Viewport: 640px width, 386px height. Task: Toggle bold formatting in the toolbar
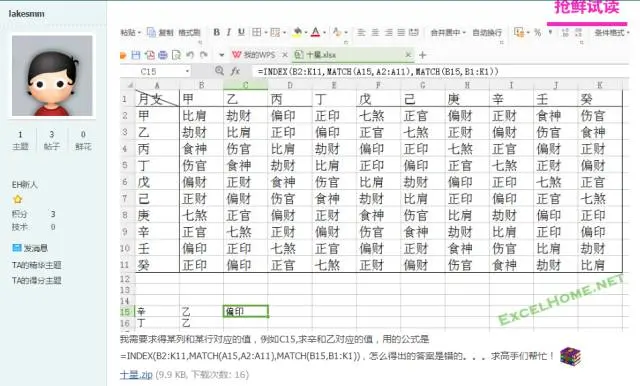[216, 32]
